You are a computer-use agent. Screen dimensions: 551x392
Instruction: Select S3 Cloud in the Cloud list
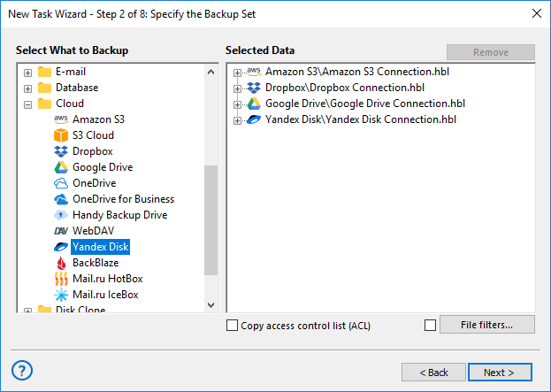[x=93, y=135]
